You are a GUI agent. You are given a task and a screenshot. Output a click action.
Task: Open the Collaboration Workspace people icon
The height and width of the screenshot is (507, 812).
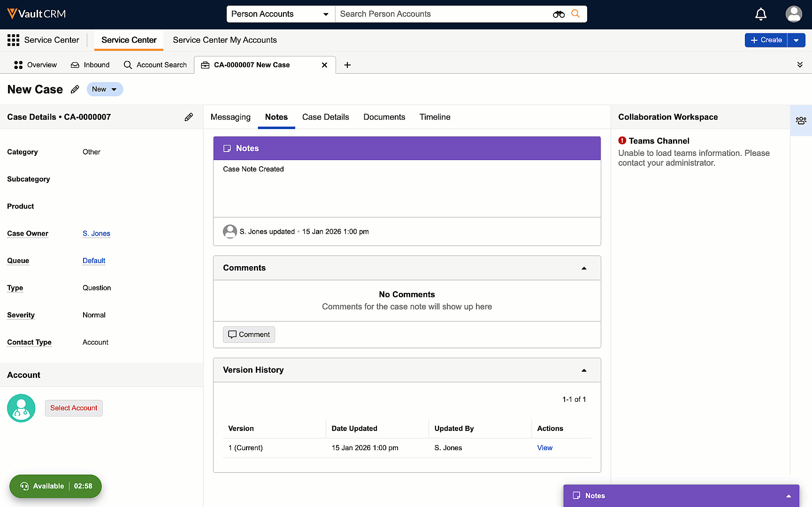[801, 121]
